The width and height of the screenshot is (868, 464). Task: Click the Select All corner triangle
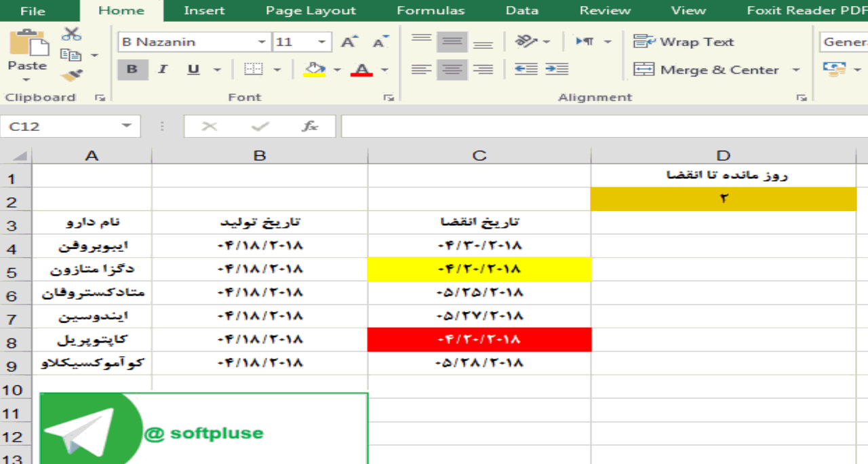20,156
